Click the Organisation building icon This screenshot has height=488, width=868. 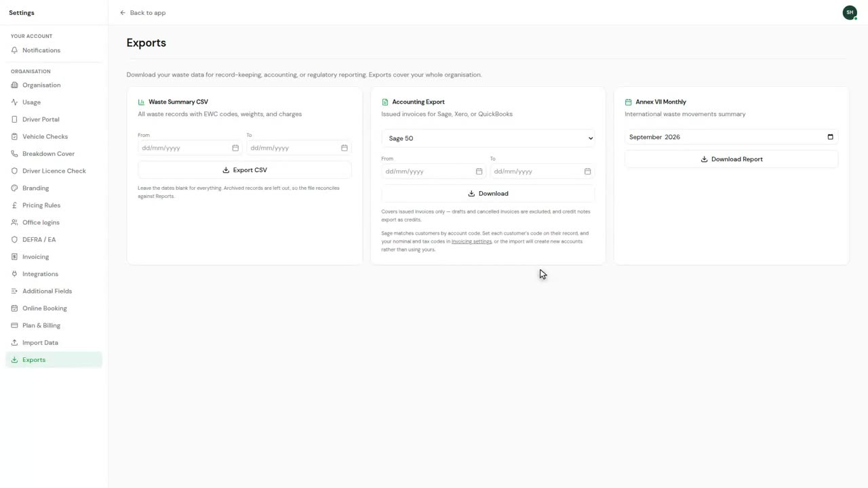click(14, 85)
